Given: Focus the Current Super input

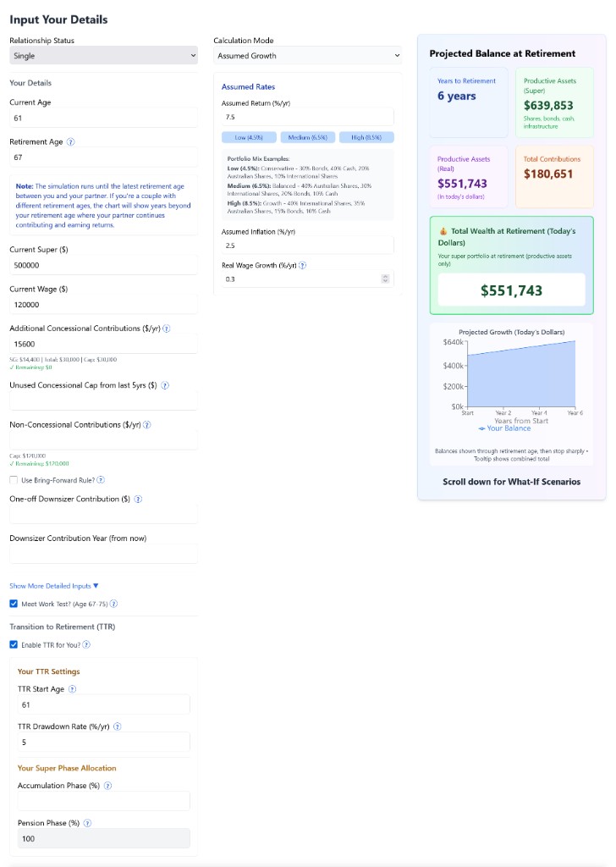Looking at the screenshot, I should pos(104,265).
